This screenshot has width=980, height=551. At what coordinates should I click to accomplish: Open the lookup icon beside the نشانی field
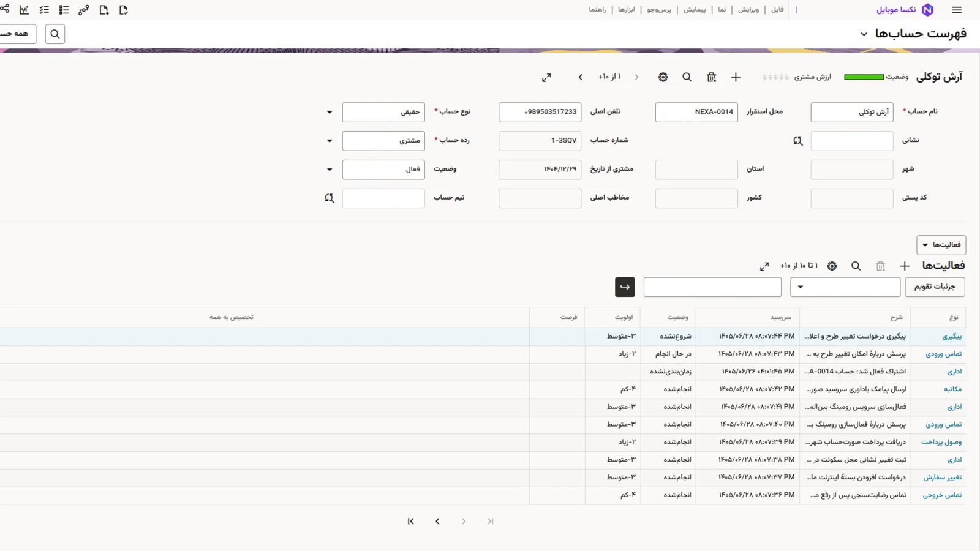click(797, 141)
